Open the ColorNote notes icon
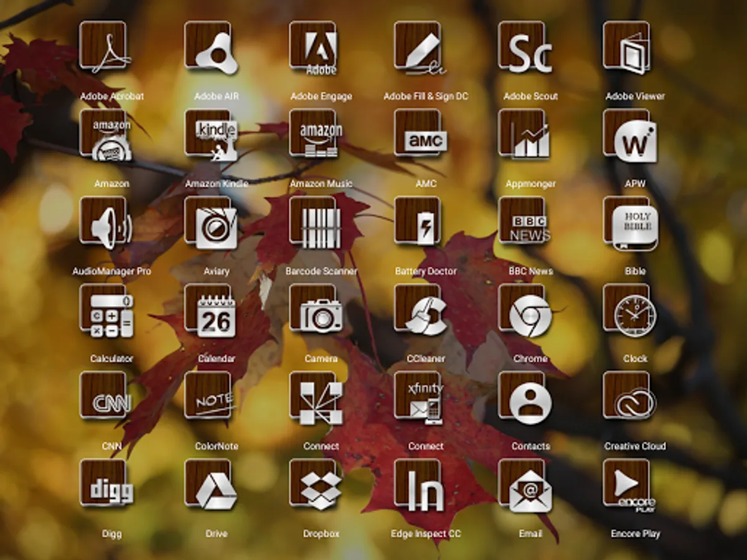747x560 pixels. (x=210, y=397)
